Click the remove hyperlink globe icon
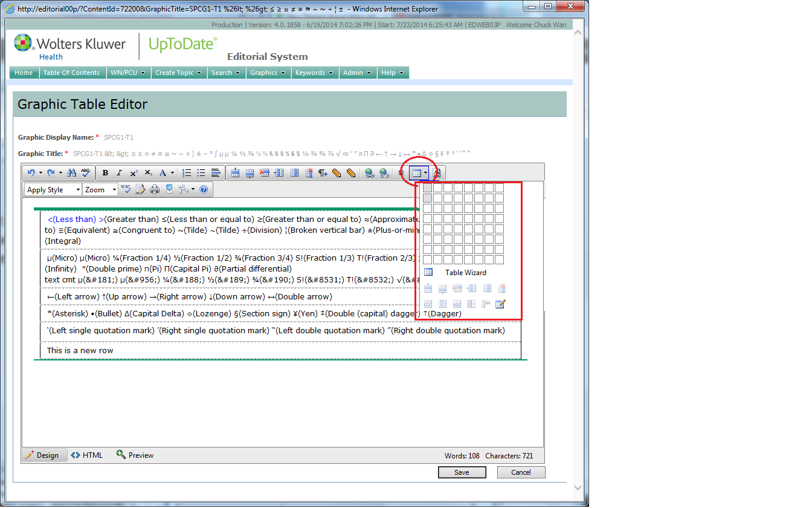 (384, 174)
